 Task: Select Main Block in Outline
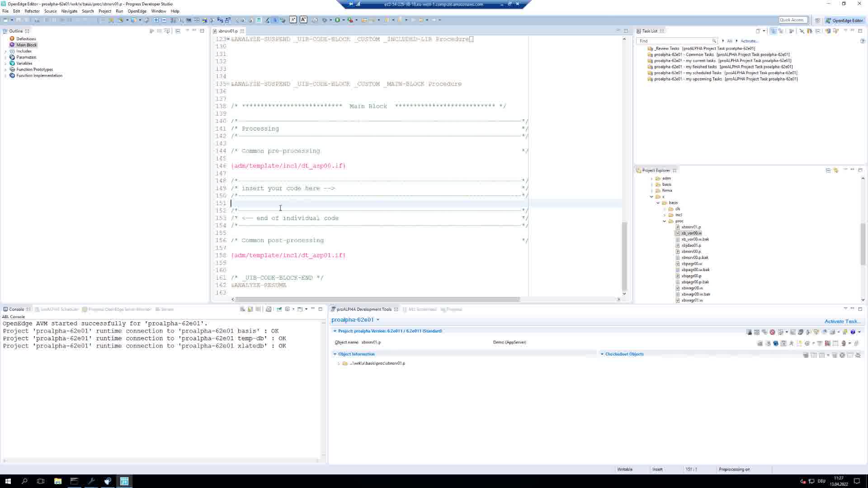click(26, 45)
